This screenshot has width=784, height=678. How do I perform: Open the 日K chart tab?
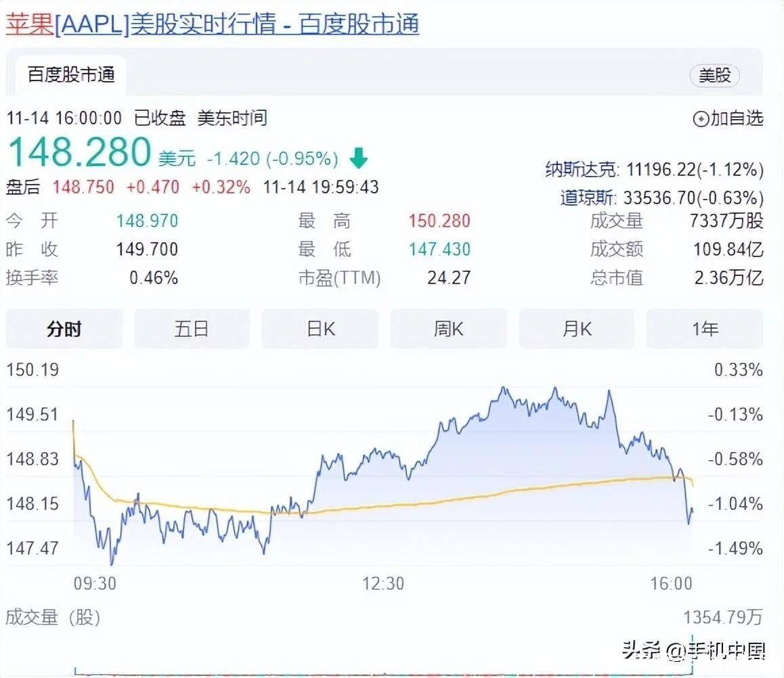320,329
